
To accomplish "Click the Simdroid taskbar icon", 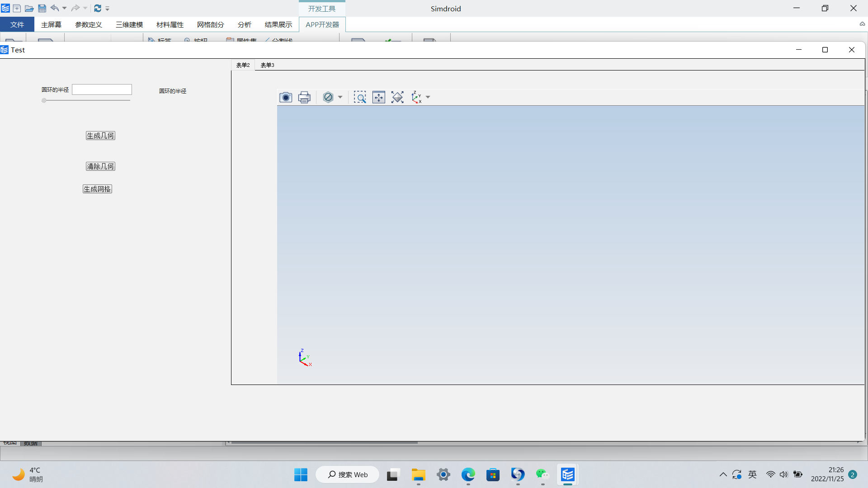I will click(568, 474).
